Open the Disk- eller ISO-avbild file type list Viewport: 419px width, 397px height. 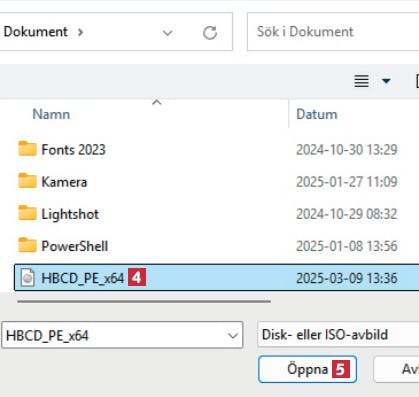pos(338,335)
